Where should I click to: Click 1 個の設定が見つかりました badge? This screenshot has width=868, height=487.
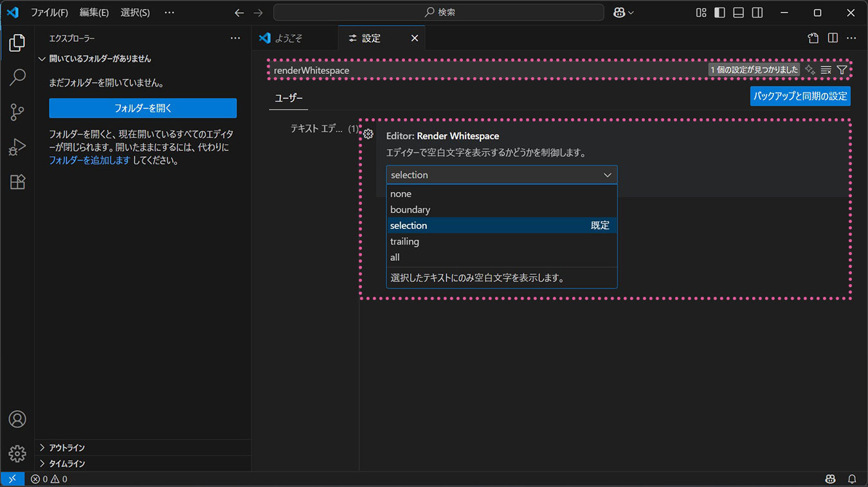[x=754, y=69]
